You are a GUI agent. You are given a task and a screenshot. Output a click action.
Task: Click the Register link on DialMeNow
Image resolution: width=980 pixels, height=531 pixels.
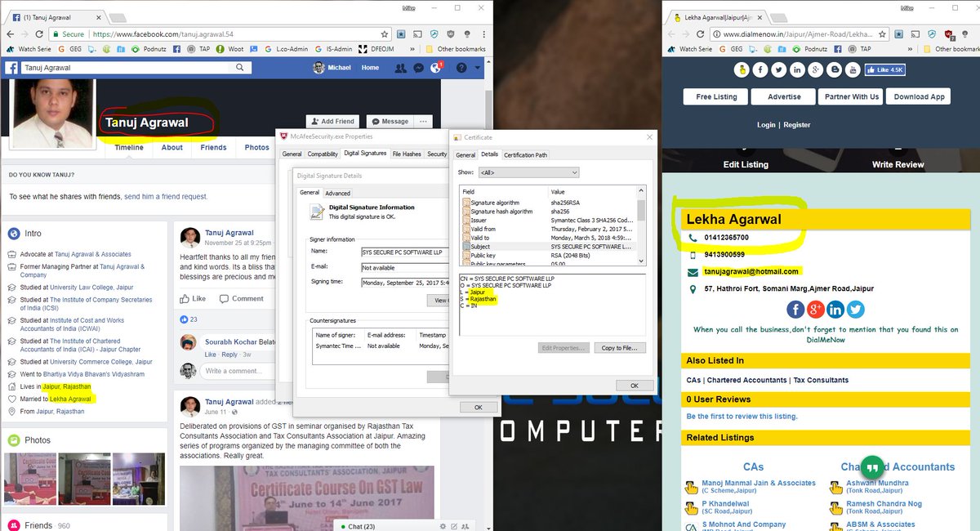(x=797, y=125)
